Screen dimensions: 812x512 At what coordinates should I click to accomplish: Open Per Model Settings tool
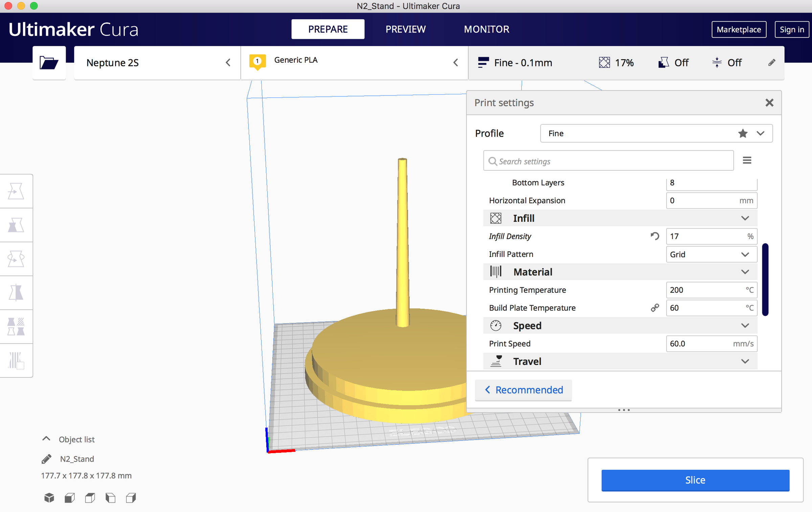(16, 327)
